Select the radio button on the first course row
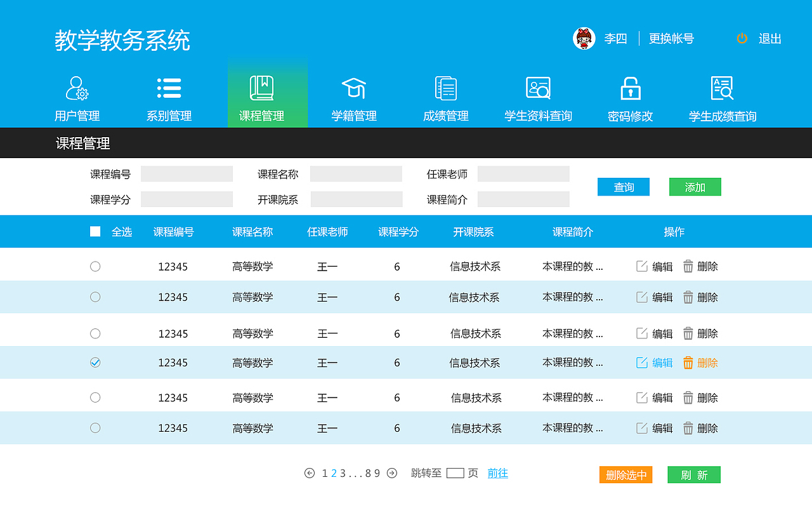 click(95, 266)
